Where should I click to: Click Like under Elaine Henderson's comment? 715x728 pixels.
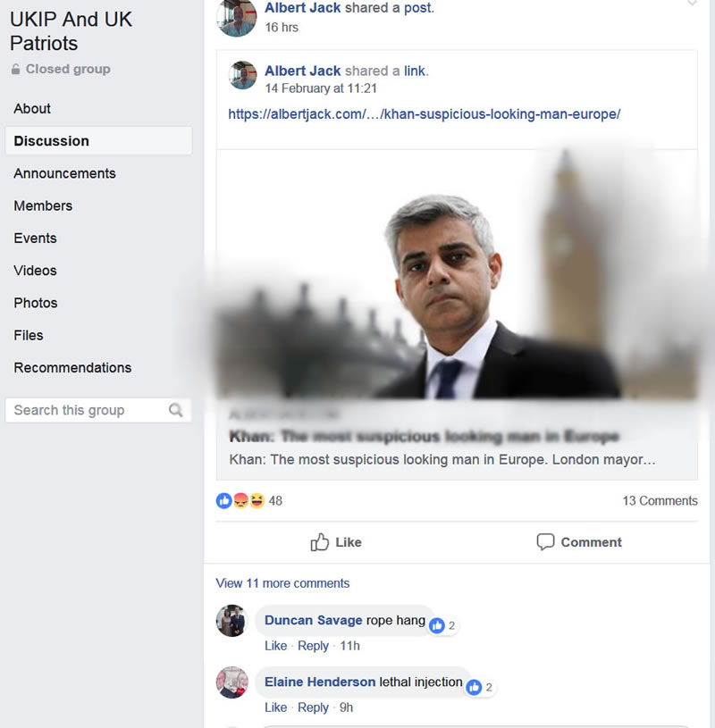(x=275, y=707)
